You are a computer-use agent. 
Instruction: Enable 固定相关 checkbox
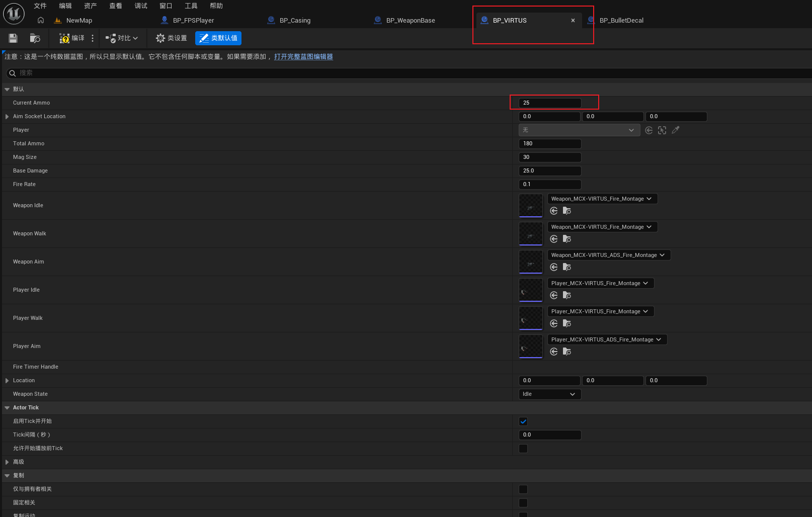(x=523, y=503)
